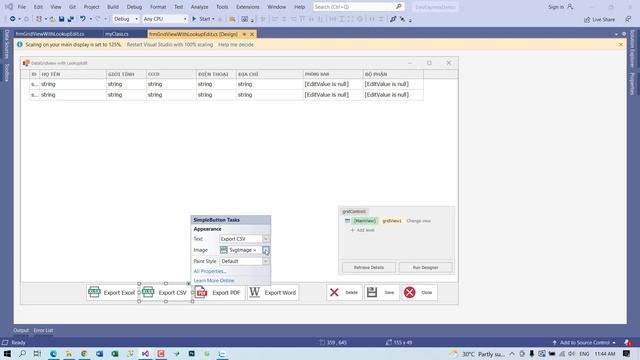The image size is (640, 360).
Task: Dismiss the scaling info bar
Action: click(x=621, y=44)
